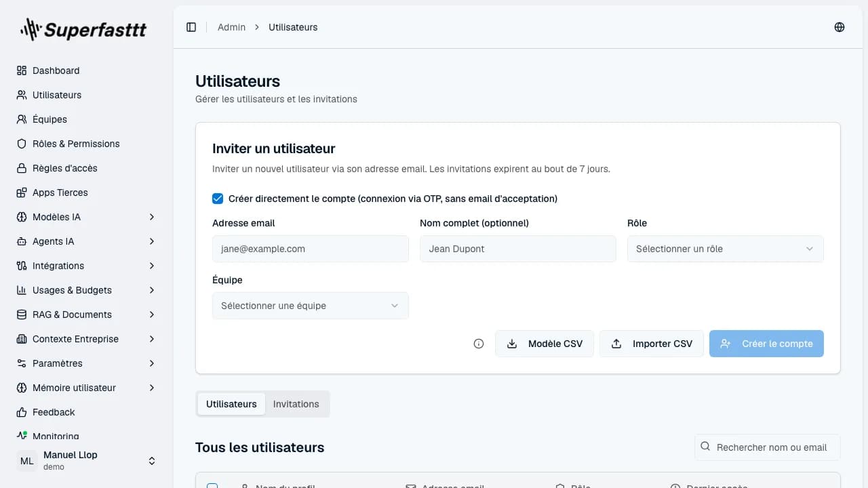Viewport: 868px width, 488px height.
Task: Click the Paramètres sliders icon
Action: pyautogui.click(x=22, y=363)
